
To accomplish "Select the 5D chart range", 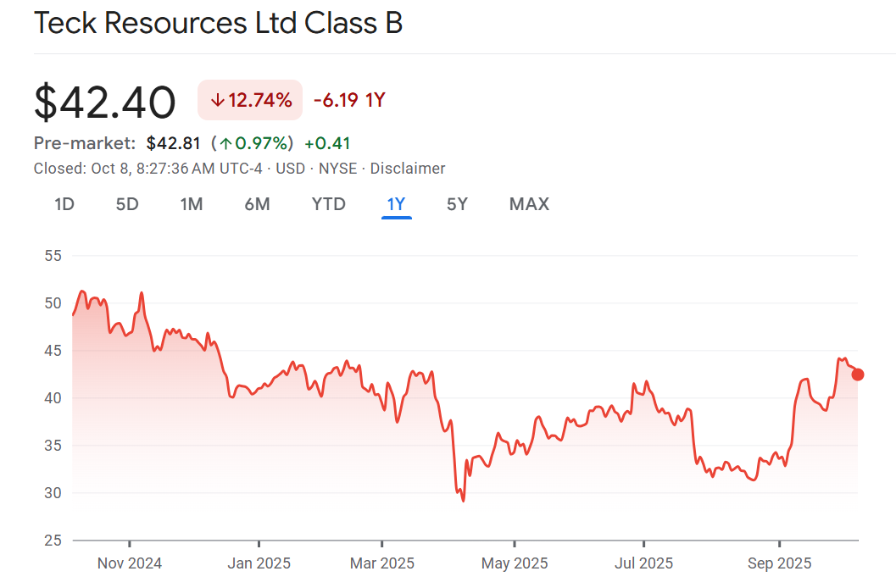I will click(x=127, y=204).
